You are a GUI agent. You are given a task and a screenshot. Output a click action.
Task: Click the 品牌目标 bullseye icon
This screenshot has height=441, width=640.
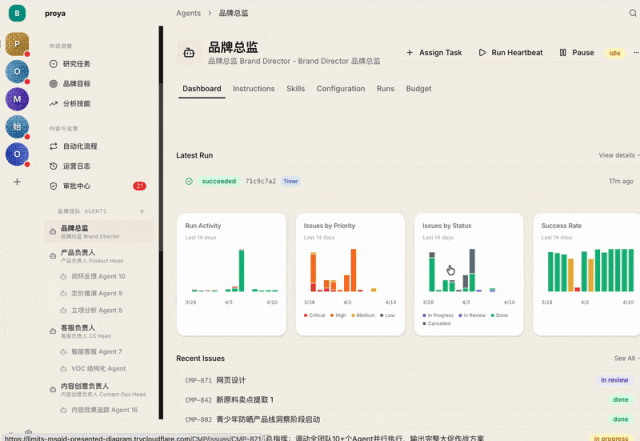[x=53, y=84]
